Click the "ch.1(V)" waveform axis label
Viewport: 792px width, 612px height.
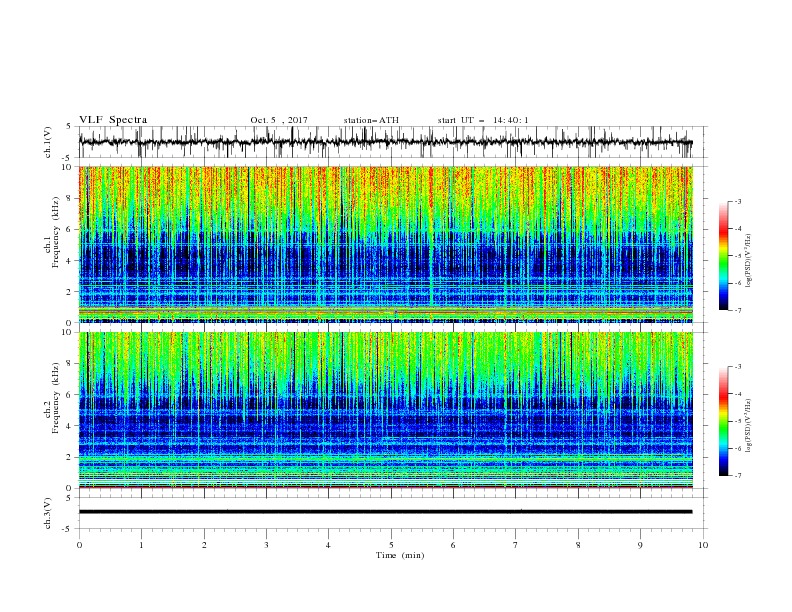click(48, 142)
